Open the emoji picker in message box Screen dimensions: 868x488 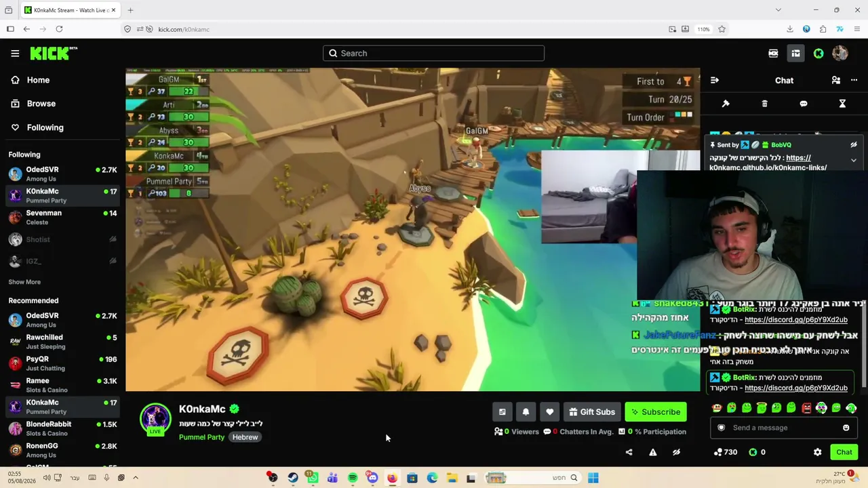tap(846, 428)
